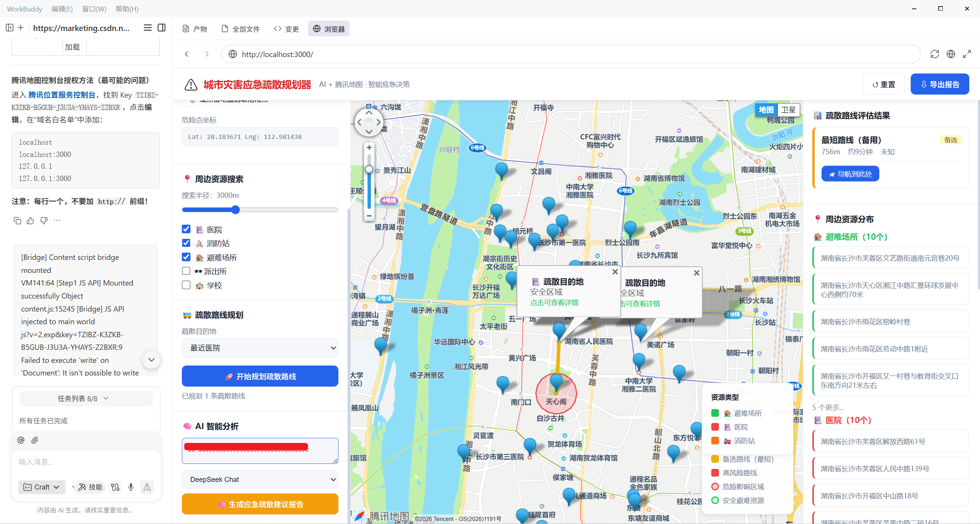This screenshot has width=980, height=524.
Task: Enable the 派出所 resource checkbox
Action: point(186,271)
